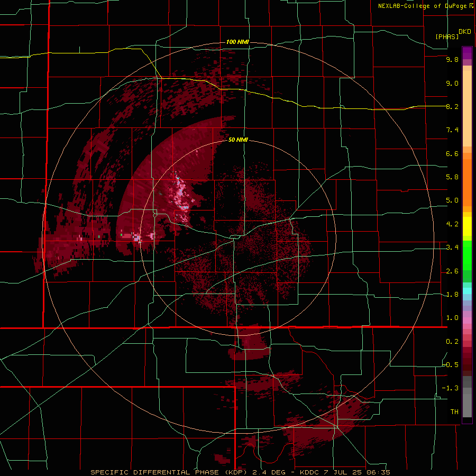Click the -0.5 scale value
This screenshot has height=476, width=476.
pyautogui.click(x=451, y=365)
